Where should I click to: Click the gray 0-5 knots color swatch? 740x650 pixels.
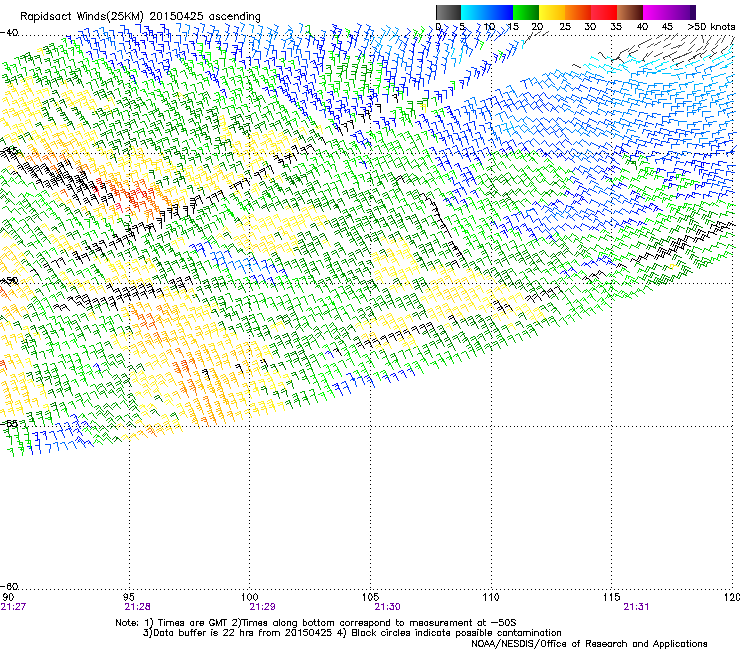(x=448, y=12)
